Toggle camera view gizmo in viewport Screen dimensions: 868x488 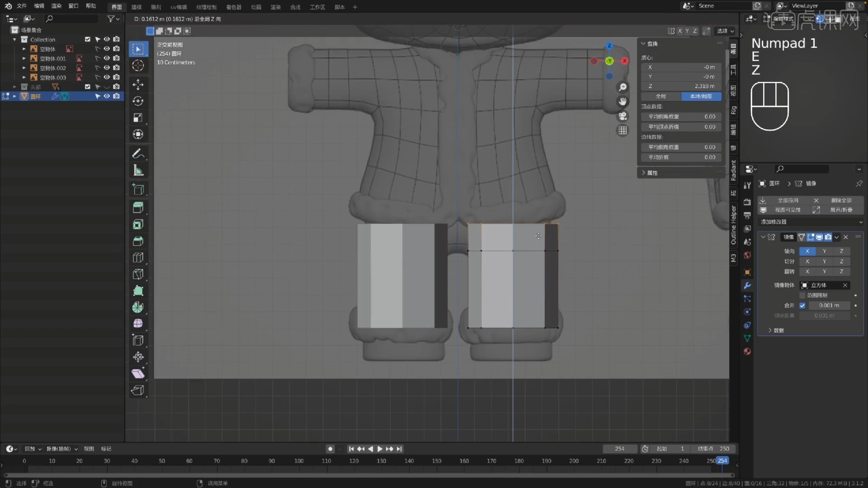pyautogui.click(x=623, y=116)
